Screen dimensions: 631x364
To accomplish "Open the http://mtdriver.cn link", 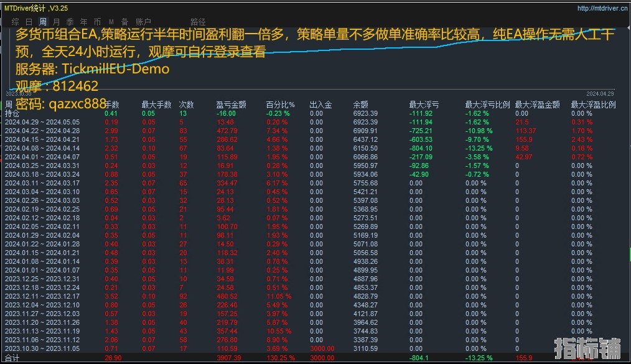I will [602, 8].
